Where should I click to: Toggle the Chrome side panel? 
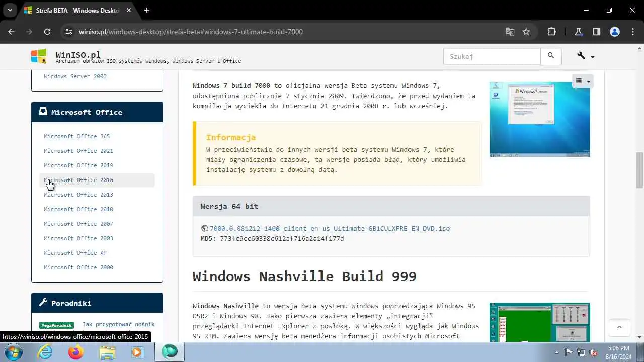point(597,32)
